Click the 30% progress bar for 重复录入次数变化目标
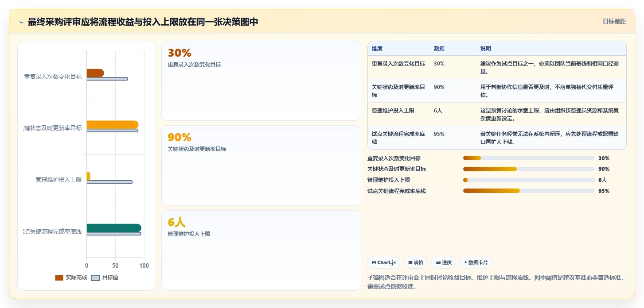Viewport: 644px width, 308px height. pyautogui.click(x=529, y=158)
